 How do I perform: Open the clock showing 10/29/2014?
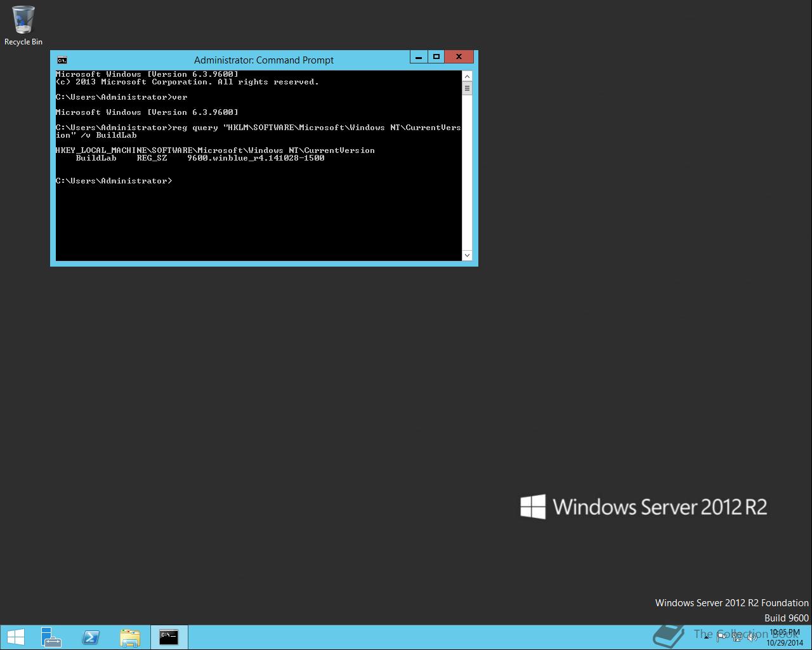coord(785,637)
